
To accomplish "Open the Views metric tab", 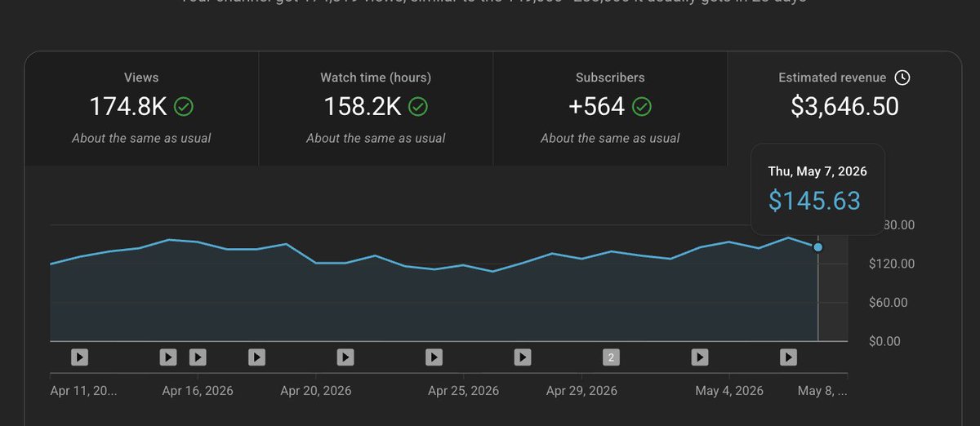I will coord(141,109).
